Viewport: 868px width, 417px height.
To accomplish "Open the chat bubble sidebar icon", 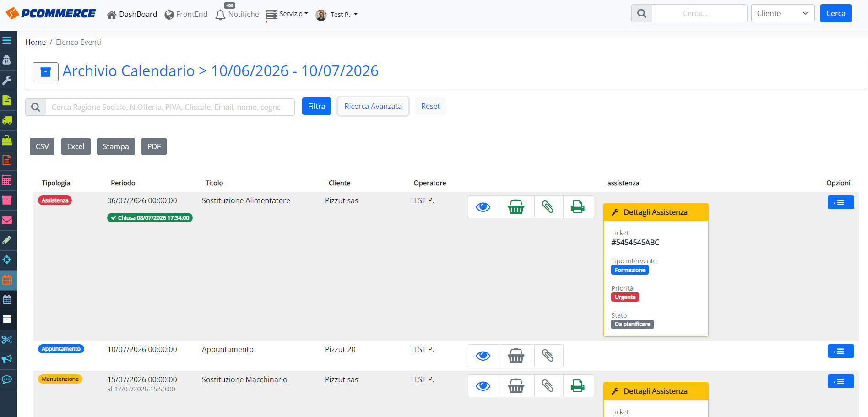I will (7, 379).
